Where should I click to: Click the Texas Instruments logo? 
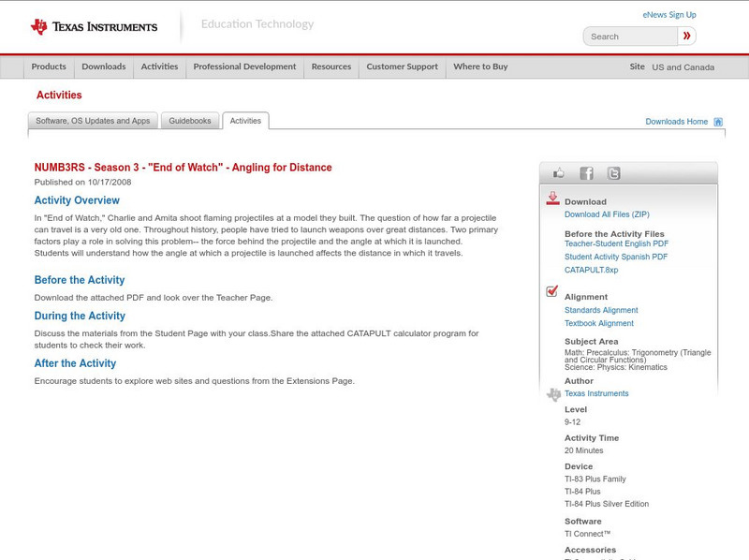coord(94,25)
